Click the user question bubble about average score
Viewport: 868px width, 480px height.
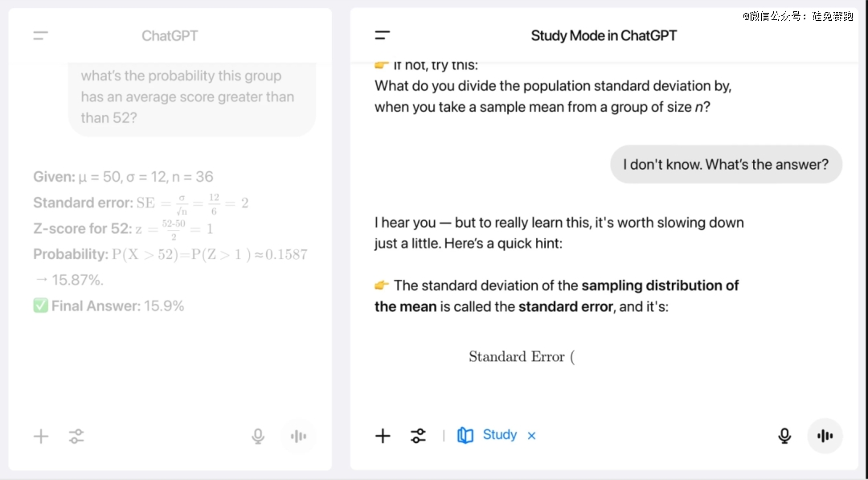[191, 97]
